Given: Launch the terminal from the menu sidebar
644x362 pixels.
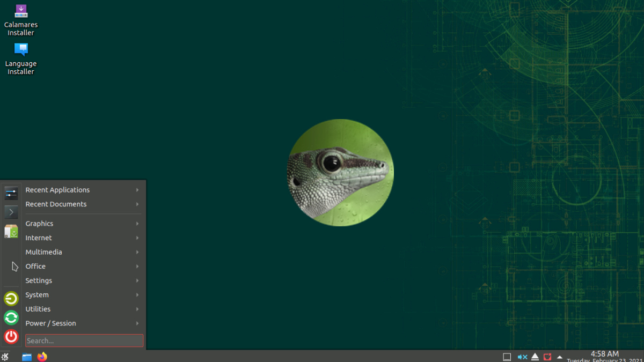Looking at the screenshot, I should tap(11, 212).
